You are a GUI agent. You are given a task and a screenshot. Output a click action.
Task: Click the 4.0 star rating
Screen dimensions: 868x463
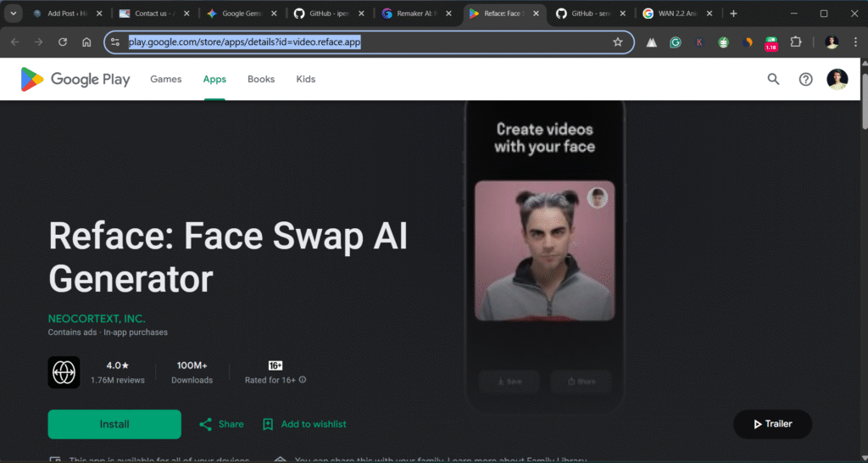click(118, 365)
